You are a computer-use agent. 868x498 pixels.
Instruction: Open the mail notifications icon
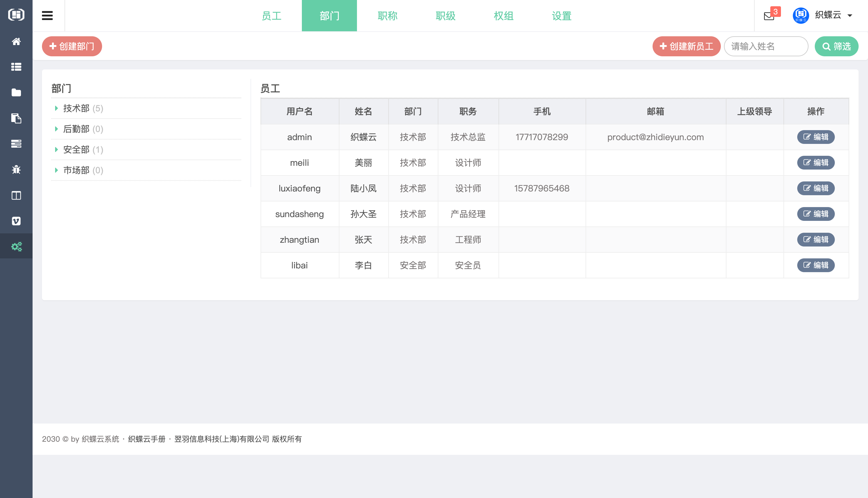coord(769,16)
